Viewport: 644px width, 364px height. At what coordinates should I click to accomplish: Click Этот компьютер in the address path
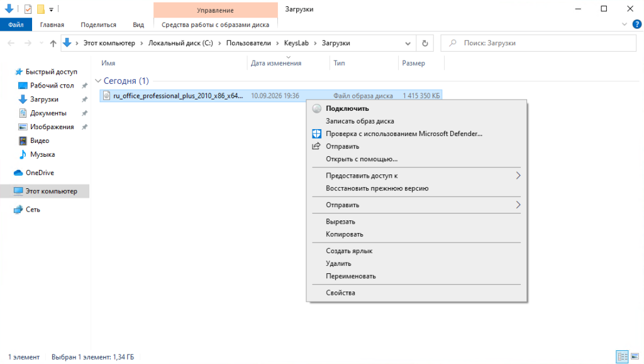click(x=109, y=43)
